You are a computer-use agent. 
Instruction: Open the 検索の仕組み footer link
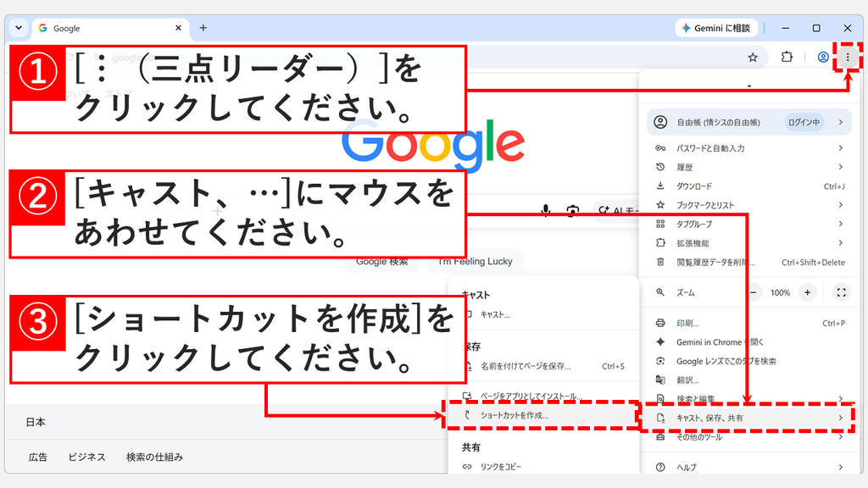pos(154,457)
